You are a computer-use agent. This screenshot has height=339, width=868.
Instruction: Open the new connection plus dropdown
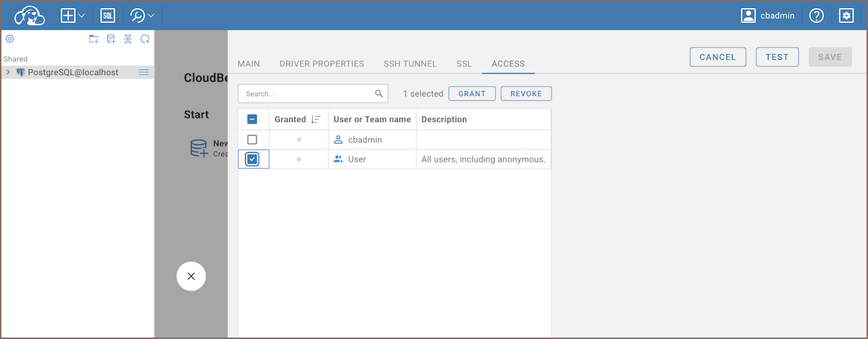click(74, 15)
